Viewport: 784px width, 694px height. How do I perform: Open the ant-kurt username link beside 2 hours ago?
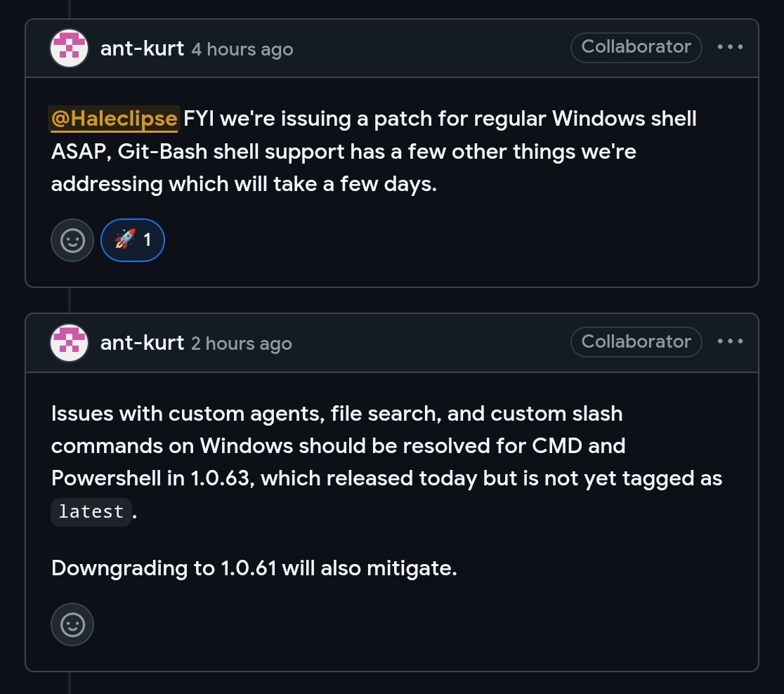[142, 343]
